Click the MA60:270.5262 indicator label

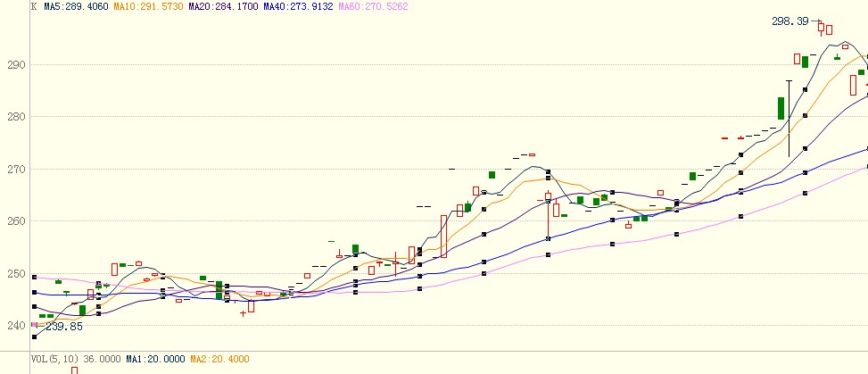pyautogui.click(x=373, y=6)
